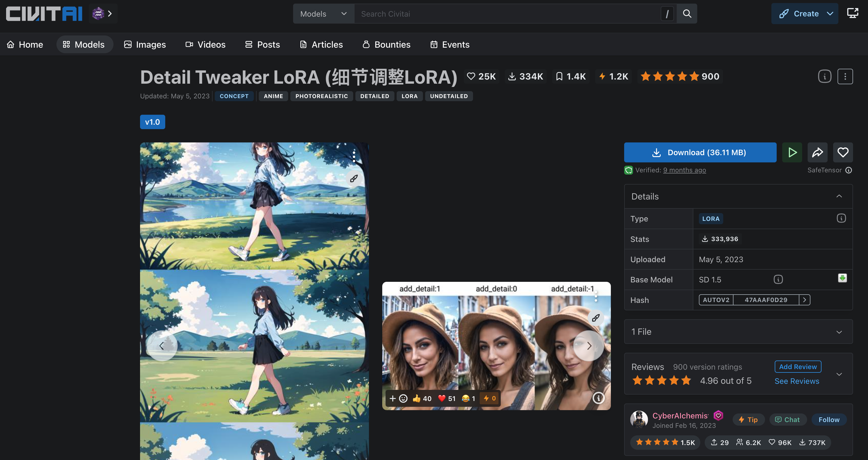Click the next image carousel arrow
868x460 pixels.
point(589,346)
